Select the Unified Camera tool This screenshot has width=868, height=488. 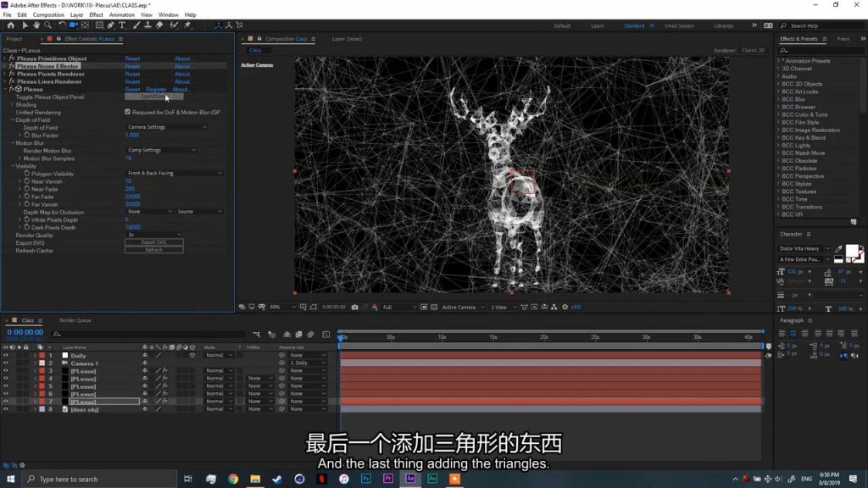73,25
